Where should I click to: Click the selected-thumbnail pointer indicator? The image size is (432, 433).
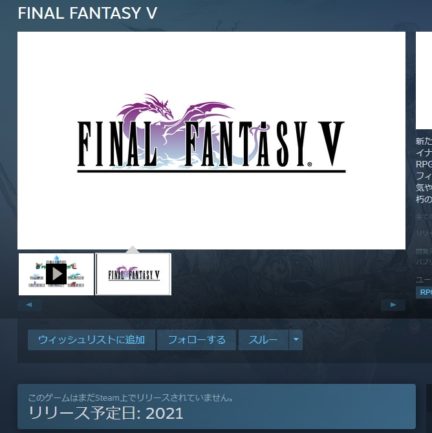[x=133, y=250]
